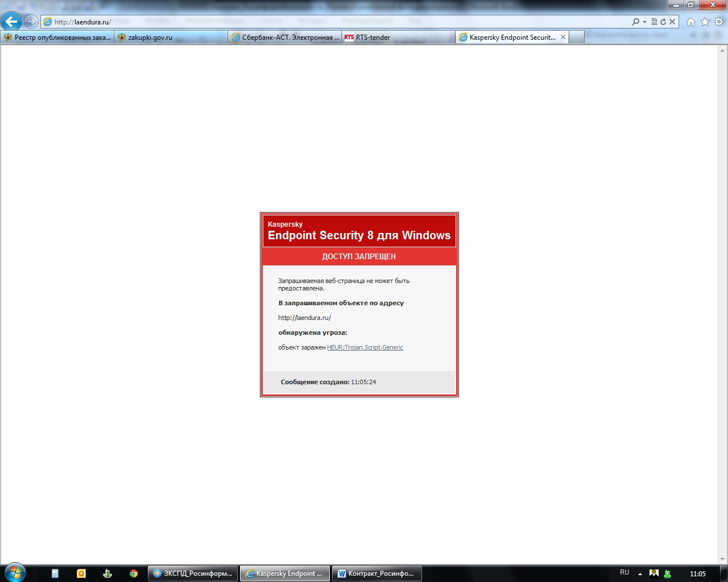Expand the address bar autocomplete dropdown arrow
Screen dimensions: 728x582
(x=644, y=22)
